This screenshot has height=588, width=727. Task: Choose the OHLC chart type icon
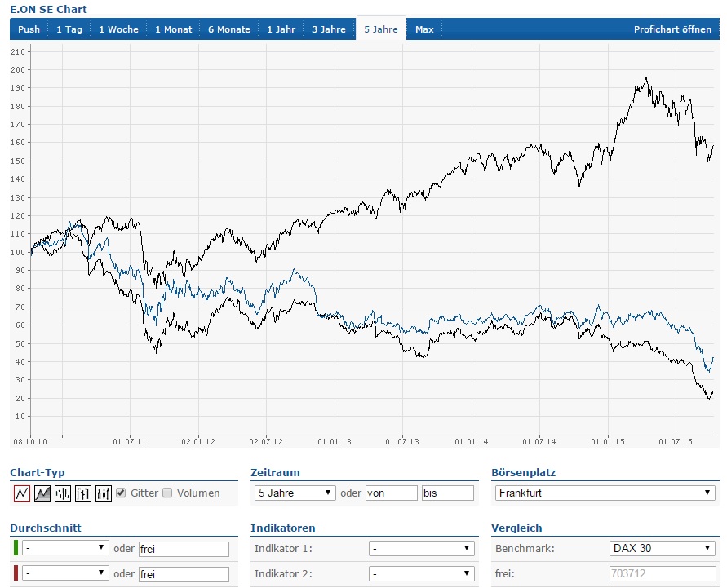[83, 493]
